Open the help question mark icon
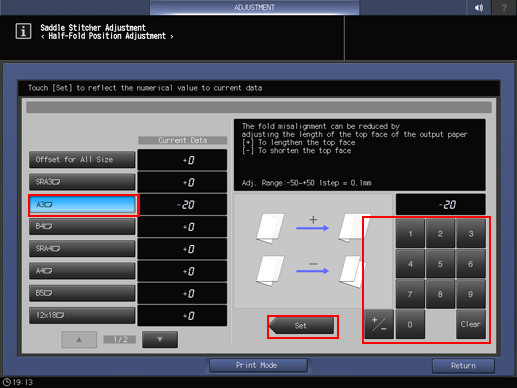 [504, 7]
